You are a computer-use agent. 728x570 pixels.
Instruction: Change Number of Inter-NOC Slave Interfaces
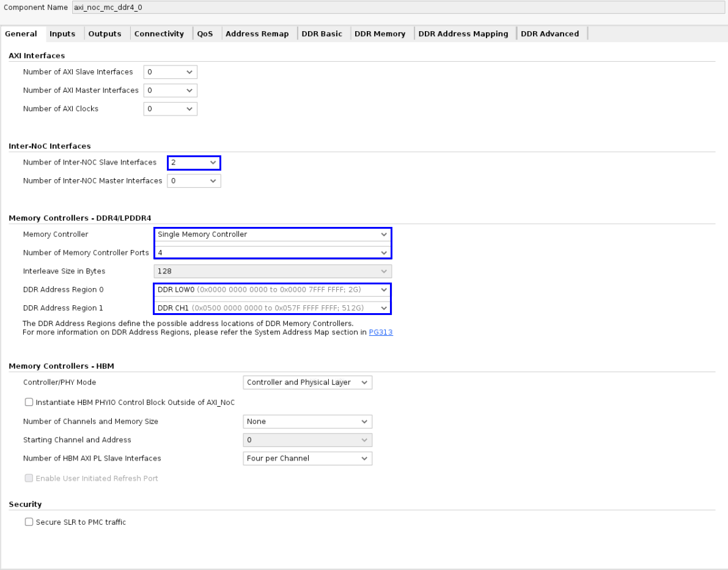pyautogui.click(x=194, y=163)
